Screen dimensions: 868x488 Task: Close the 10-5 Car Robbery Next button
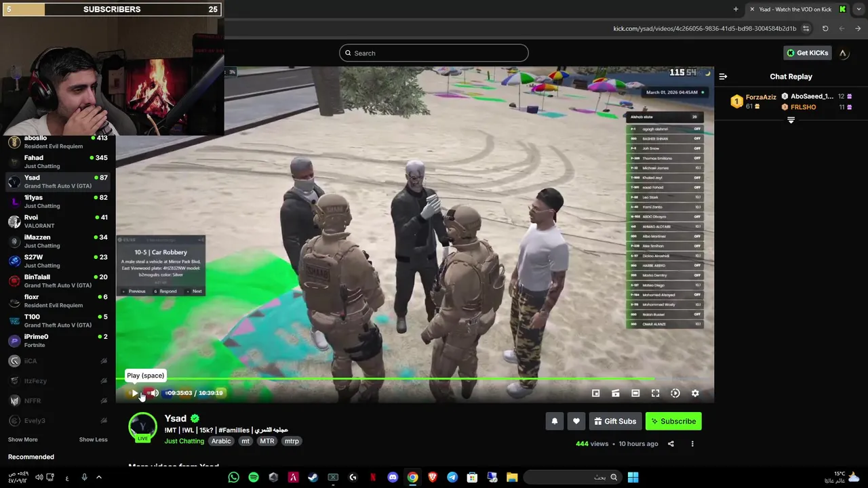point(195,291)
